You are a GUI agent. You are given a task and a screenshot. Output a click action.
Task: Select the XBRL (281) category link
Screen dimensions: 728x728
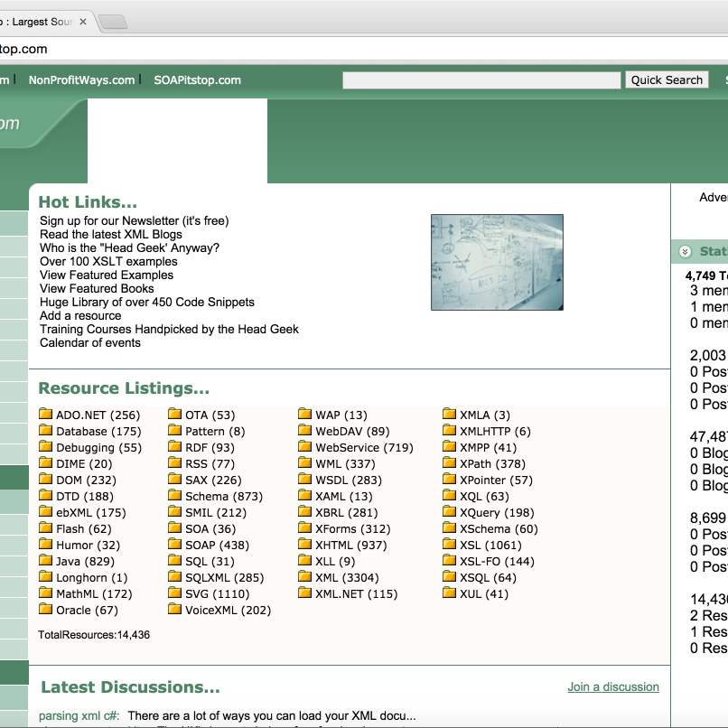(347, 512)
